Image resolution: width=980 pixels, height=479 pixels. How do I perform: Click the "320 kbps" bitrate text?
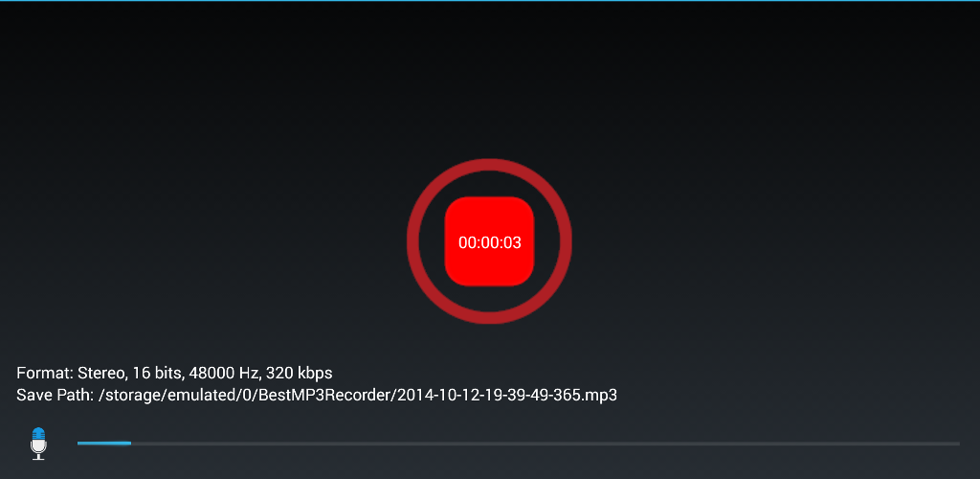click(x=300, y=374)
